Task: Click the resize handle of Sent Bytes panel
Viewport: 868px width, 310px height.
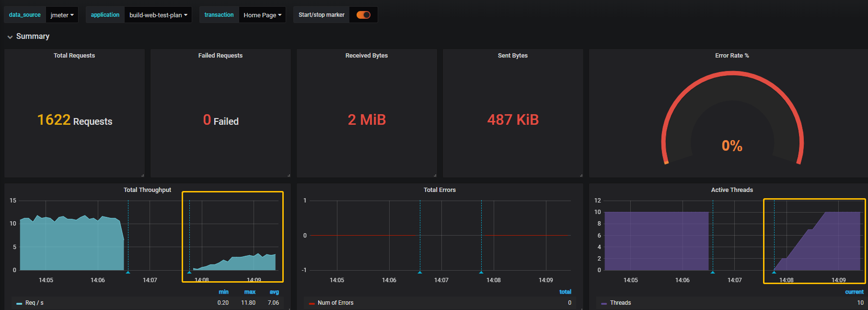Action: 581,175
